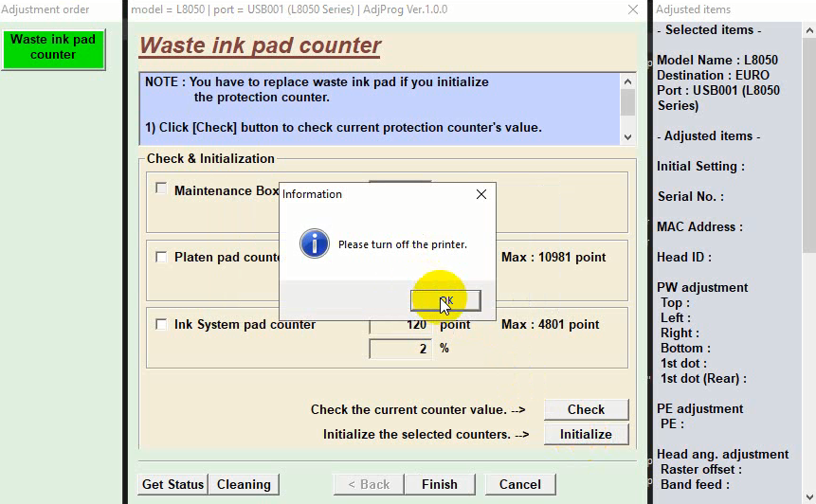Tick the Platen pad counter checkbox
This screenshot has height=504, width=816.
(x=161, y=257)
